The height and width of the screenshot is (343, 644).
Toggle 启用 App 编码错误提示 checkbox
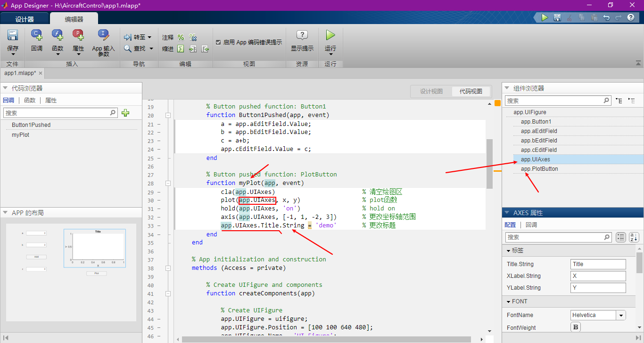218,42
